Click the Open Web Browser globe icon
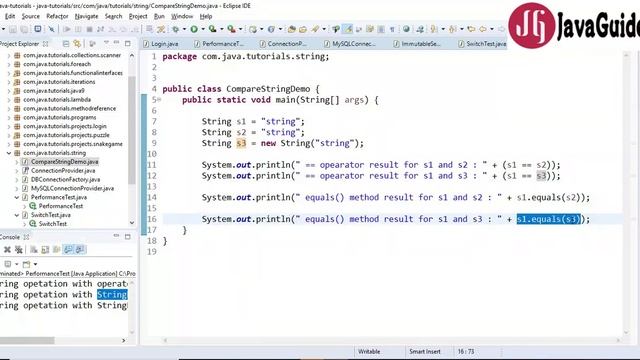This screenshot has height=360, width=640. (x=406, y=29)
